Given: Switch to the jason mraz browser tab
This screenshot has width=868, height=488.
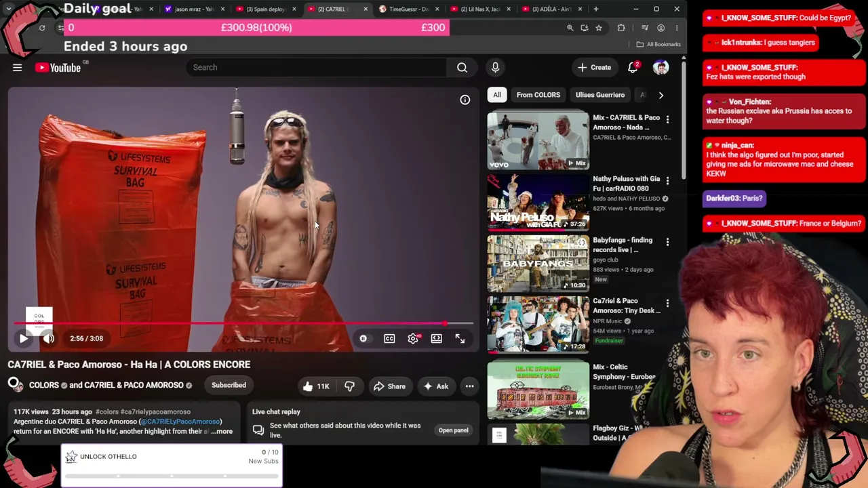Looking at the screenshot, I should 195,9.
